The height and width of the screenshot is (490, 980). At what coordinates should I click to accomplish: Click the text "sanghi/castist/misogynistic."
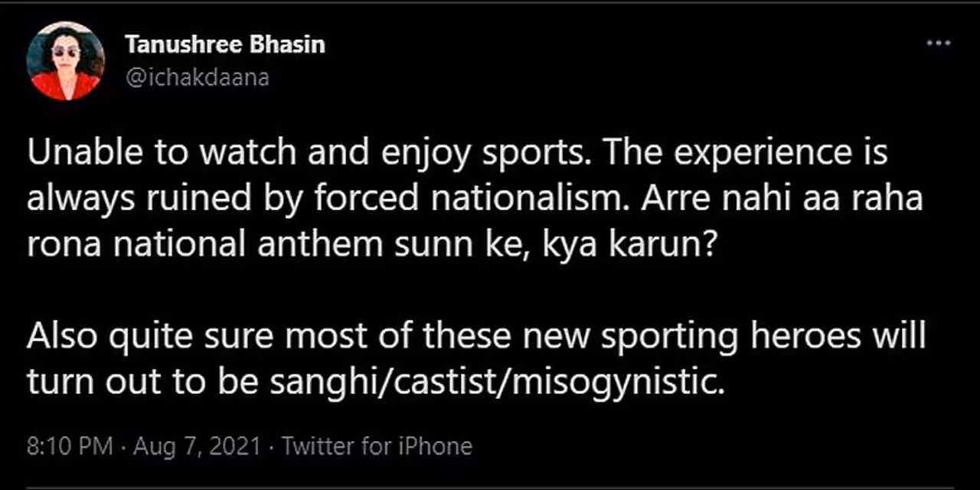pos(496,382)
